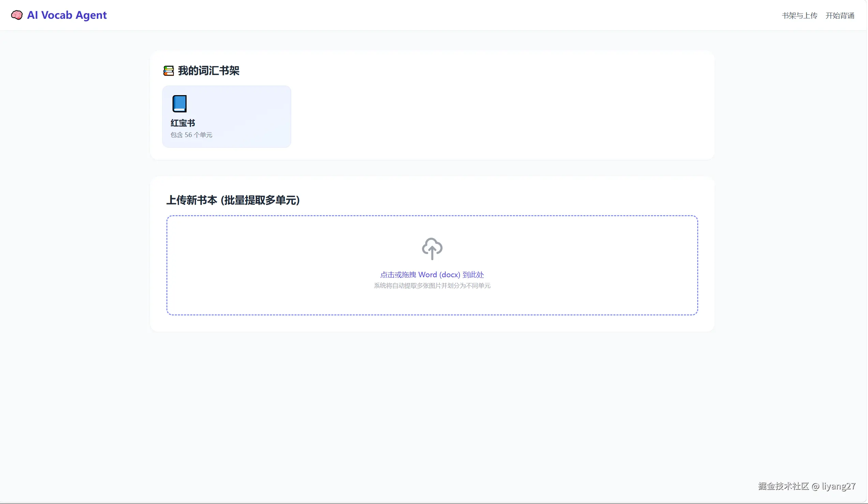Click the 上传新书本 (批量提取多单元) heading
This screenshot has height=504, width=868.
[x=233, y=201]
